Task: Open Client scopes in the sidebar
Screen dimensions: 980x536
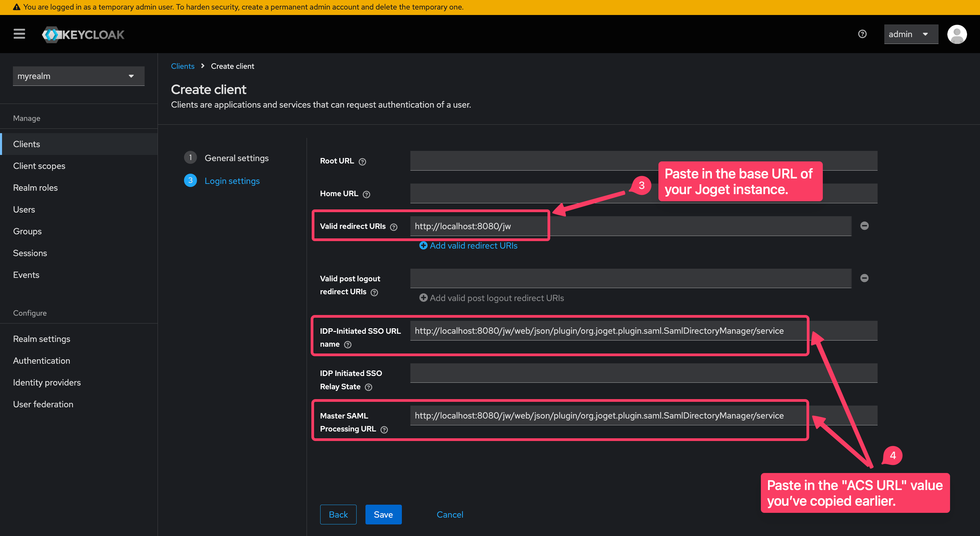Action: click(79, 166)
